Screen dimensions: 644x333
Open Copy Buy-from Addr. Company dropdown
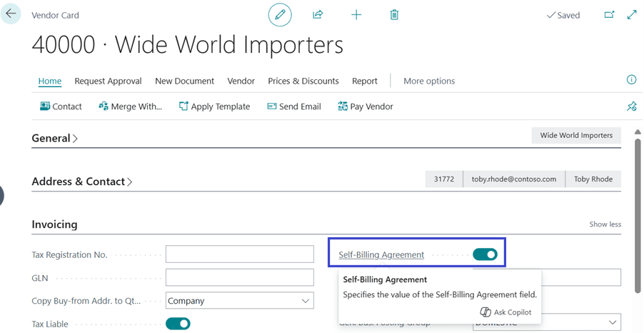pos(240,301)
